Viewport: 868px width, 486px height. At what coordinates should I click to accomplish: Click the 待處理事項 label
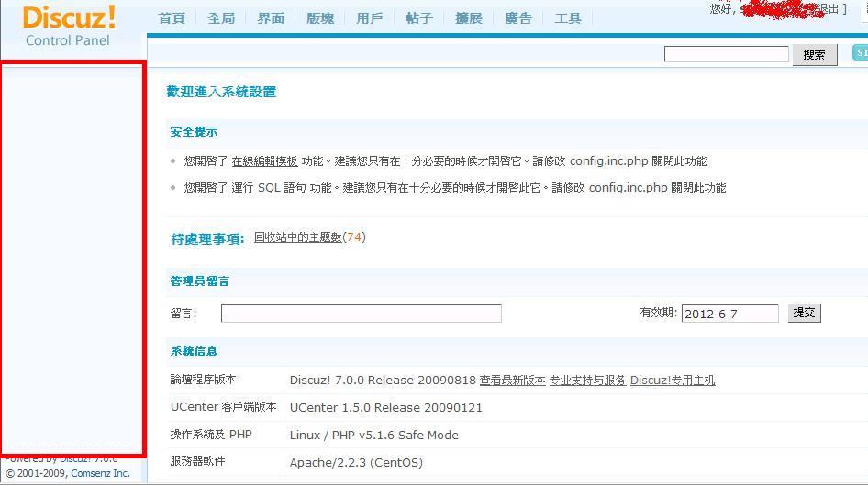(x=207, y=239)
